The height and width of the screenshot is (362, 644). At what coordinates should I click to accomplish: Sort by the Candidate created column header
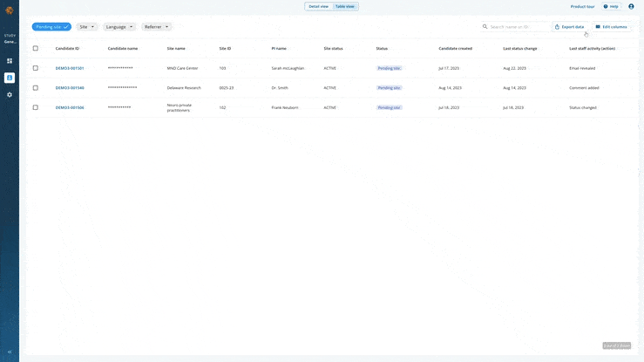tap(455, 49)
